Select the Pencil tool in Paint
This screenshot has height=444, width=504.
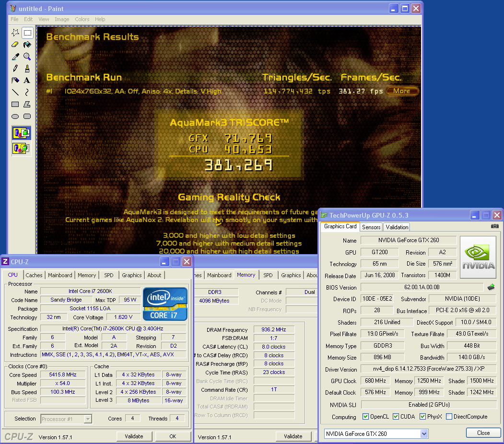click(x=15, y=69)
